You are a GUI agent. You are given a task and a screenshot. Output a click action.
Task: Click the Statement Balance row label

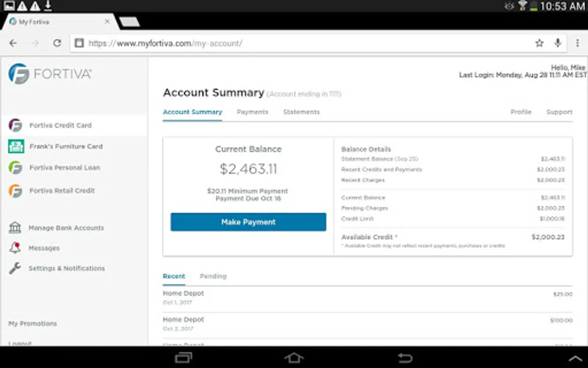[x=380, y=159]
